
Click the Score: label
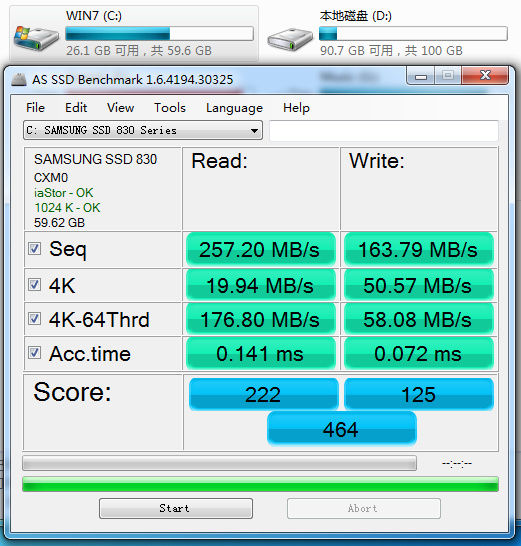72,392
